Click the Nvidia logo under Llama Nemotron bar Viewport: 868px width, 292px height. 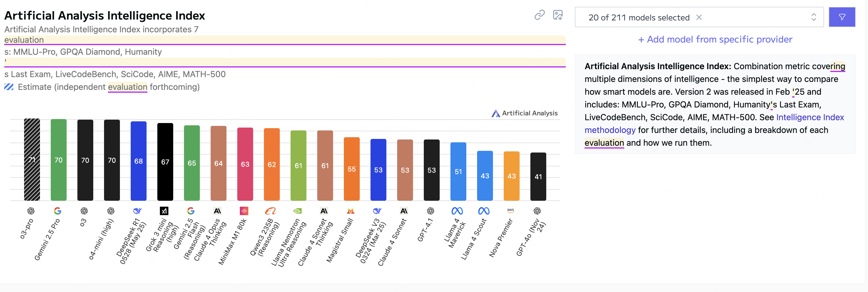pos(297,211)
